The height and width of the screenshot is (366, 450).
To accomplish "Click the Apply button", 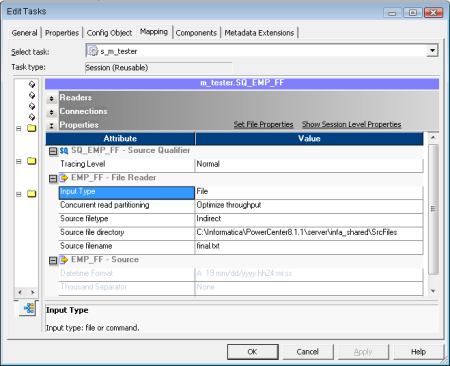I will (x=363, y=352).
